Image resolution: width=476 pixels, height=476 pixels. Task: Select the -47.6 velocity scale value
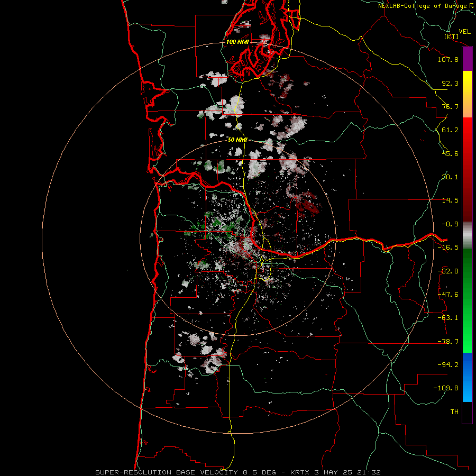(448, 295)
